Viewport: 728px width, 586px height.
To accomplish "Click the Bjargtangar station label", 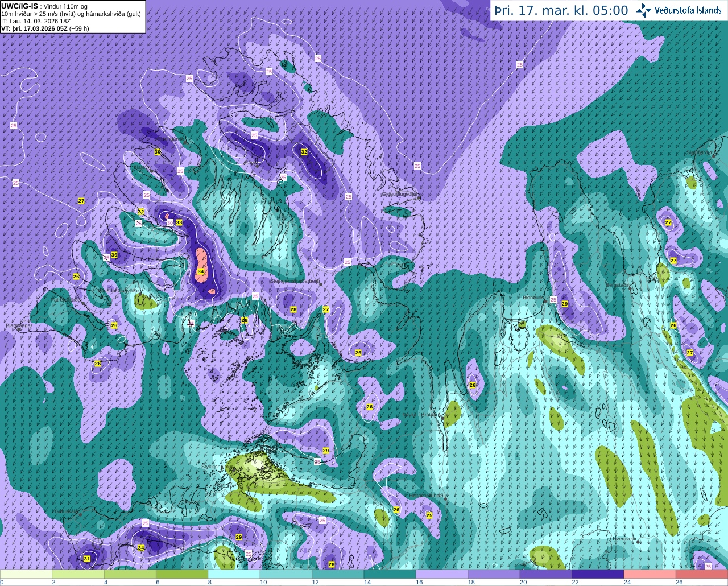I will point(18,325).
